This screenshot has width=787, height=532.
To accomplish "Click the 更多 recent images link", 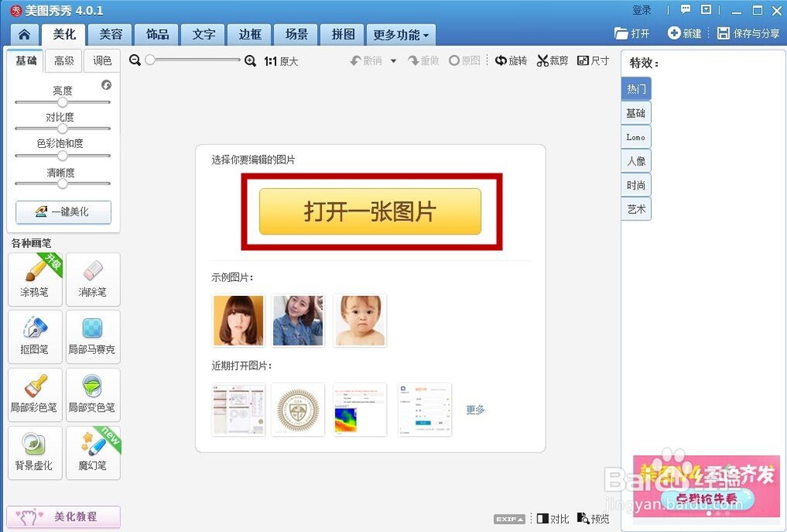I will coord(475,409).
